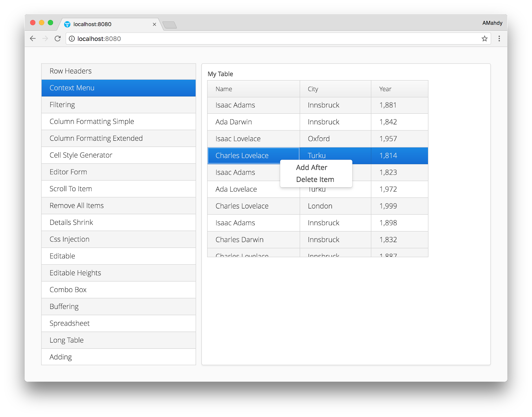Open the Spreadsheet demo page
Screen dimensions: 532x417
(x=118, y=323)
